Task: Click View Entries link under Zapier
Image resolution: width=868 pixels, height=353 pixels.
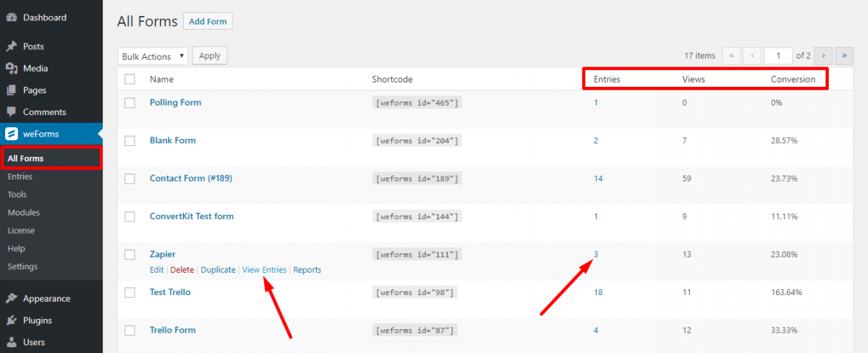Action: [x=264, y=270]
